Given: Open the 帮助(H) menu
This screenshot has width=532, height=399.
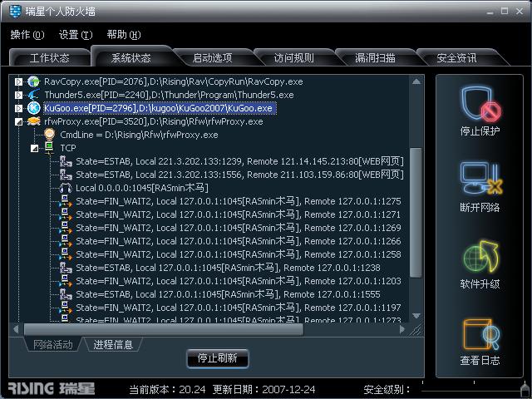Looking at the screenshot, I should click(x=124, y=35).
